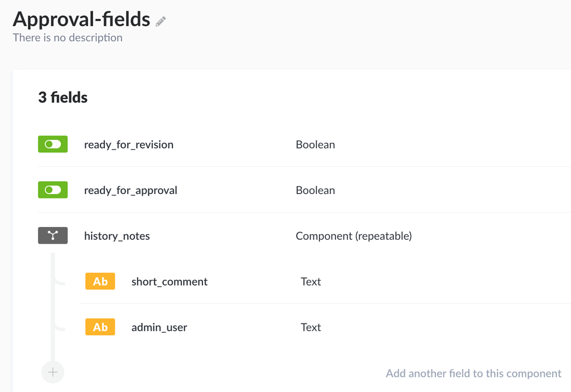Click the pencil edit icon beside Approval-fields
The height and width of the screenshot is (392, 571).
[x=161, y=22]
